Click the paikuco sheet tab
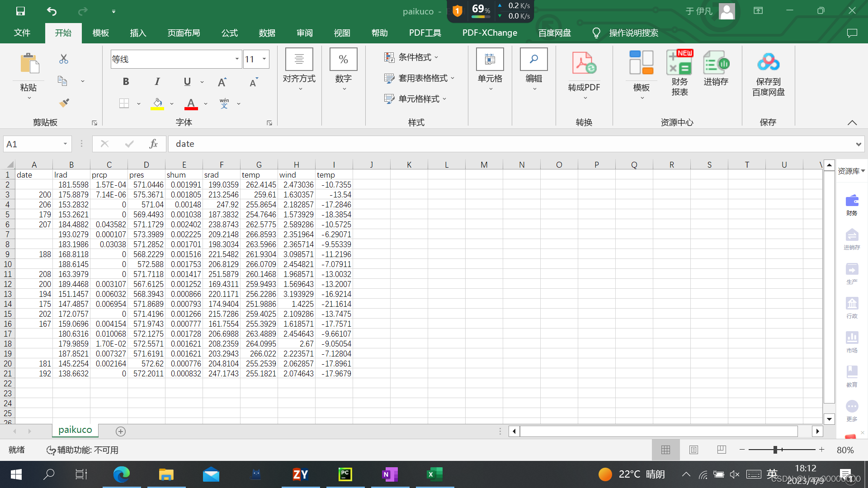Image resolution: width=868 pixels, height=488 pixels. [75, 430]
